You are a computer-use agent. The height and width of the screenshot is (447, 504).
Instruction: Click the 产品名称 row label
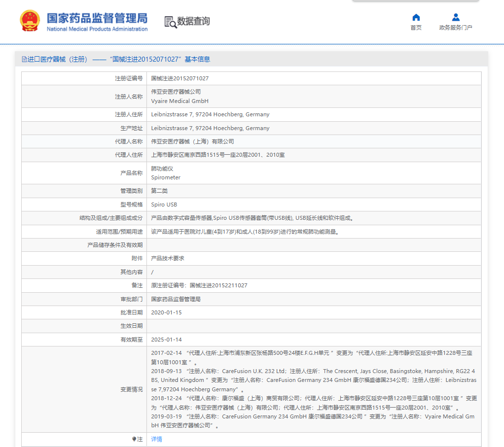click(132, 173)
